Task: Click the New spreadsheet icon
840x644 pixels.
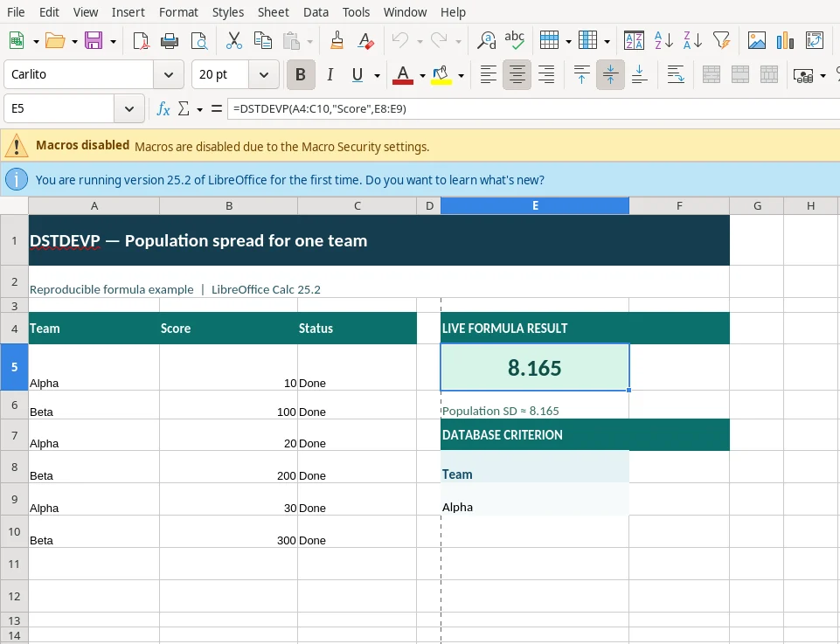Action: pyautogui.click(x=17, y=41)
